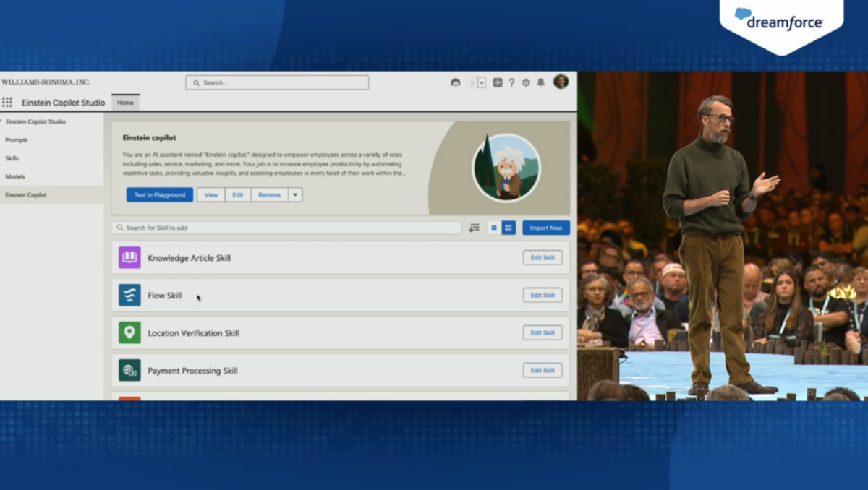Open the user profile avatar
The width and height of the screenshot is (868, 490).
tap(561, 82)
